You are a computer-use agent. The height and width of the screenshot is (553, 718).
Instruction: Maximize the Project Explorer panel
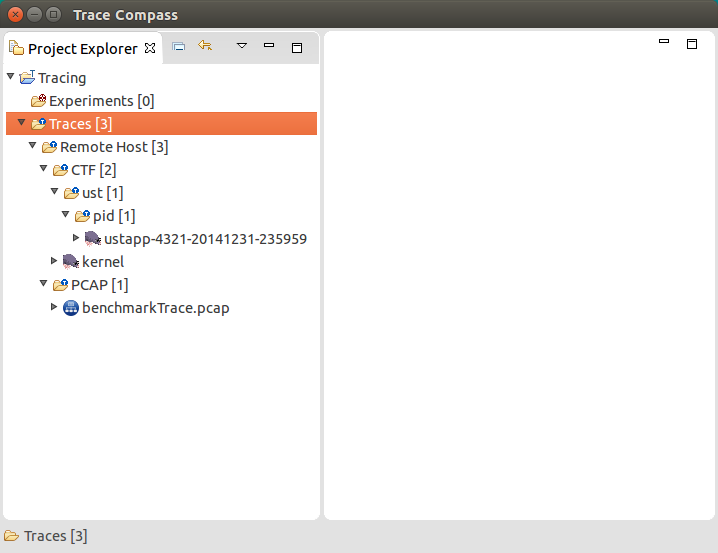tap(296, 47)
